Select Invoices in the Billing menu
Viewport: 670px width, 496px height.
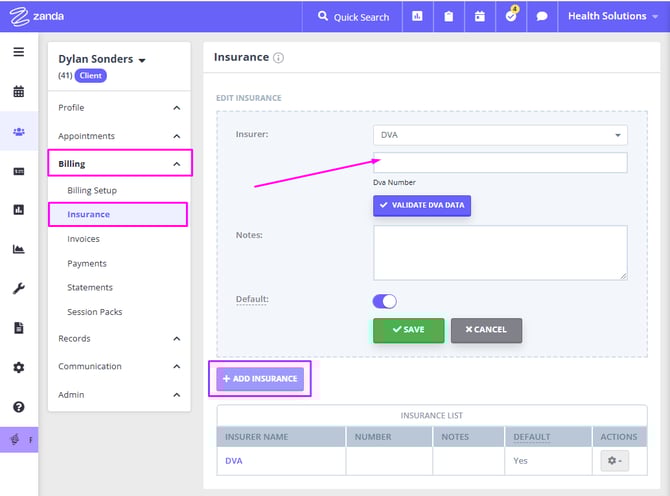(x=83, y=239)
